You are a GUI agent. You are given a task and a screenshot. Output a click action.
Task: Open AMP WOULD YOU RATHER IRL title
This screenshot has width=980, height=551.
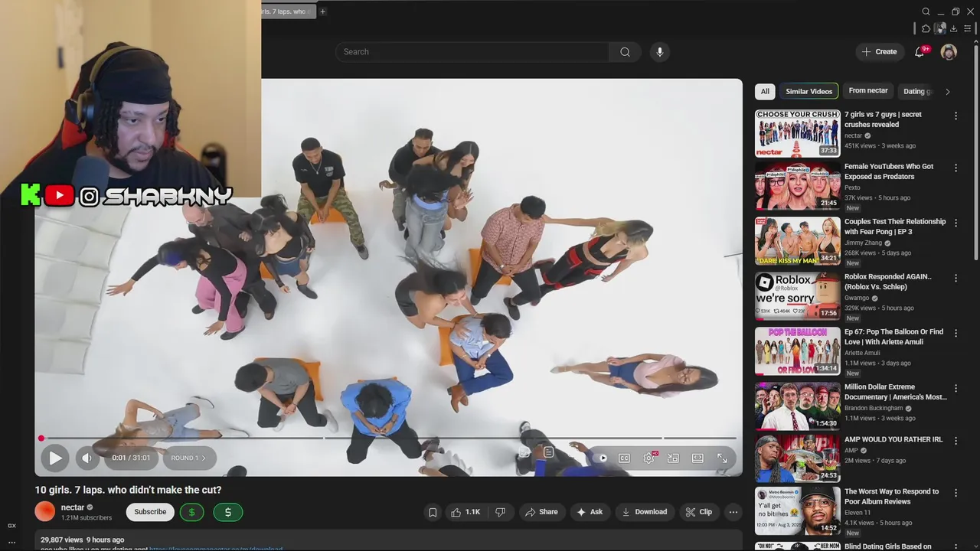[893, 440]
